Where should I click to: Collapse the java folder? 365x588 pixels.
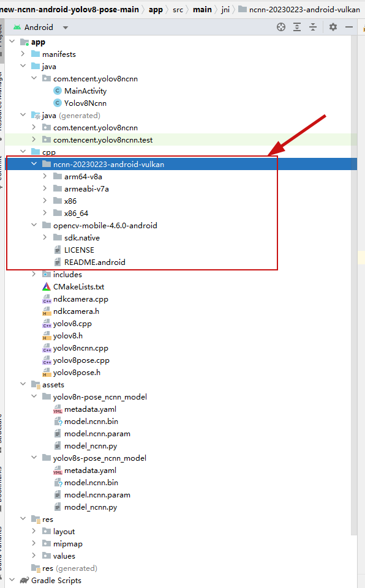point(23,66)
